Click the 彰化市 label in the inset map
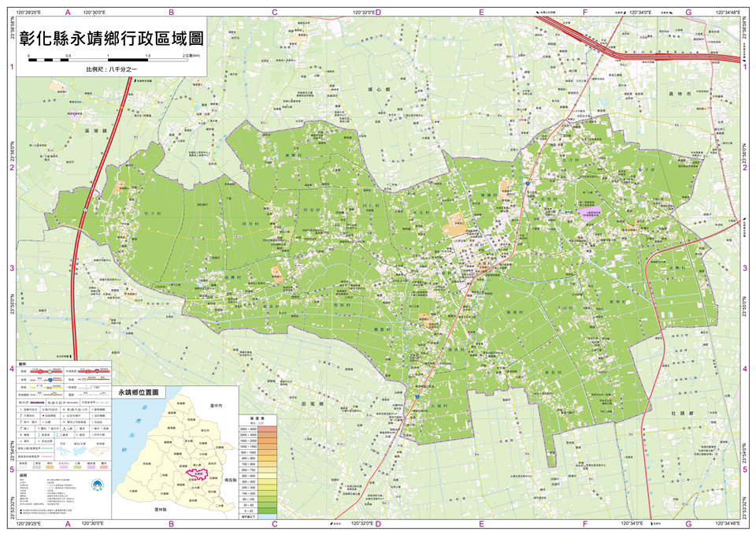Image resolution: width=756 pixels, height=535 pixels. coord(205,430)
